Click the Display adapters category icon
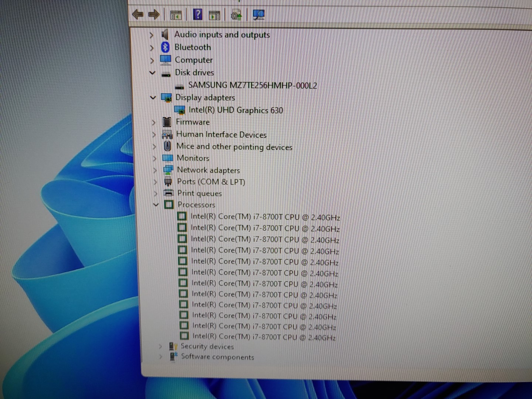 coord(166,98)
